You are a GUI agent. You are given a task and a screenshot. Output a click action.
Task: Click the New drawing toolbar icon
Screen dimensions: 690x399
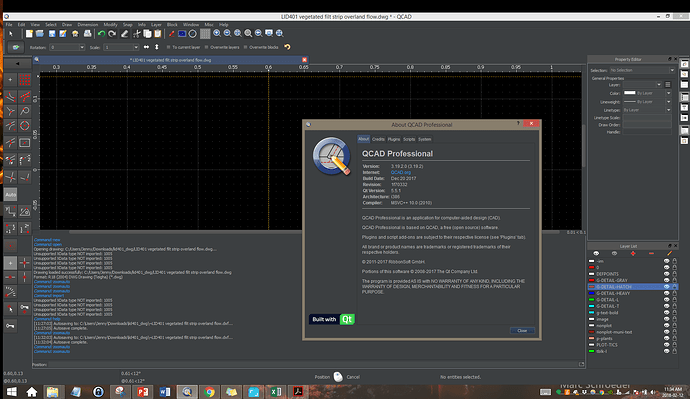29,33
